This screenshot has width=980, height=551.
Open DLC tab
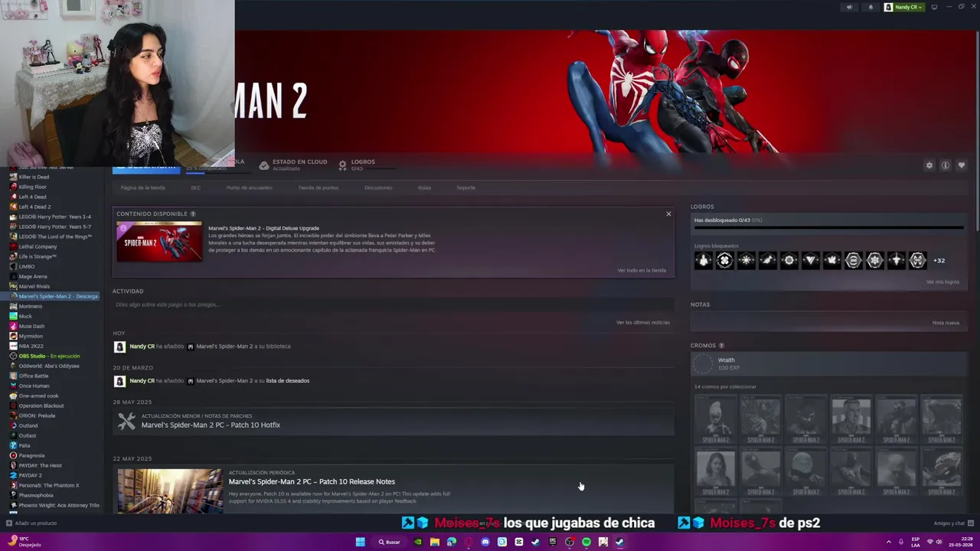(195, 187)
